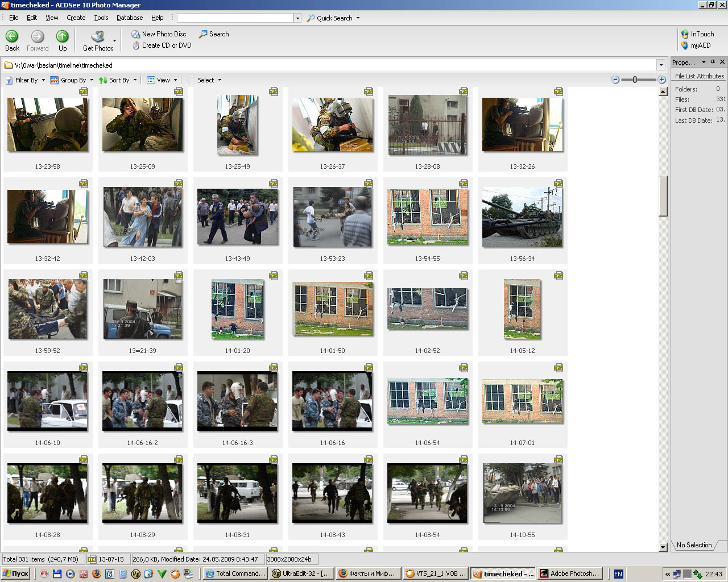The height and width of the screenshot is (582, 728).
Task: Click the zoom out minus icon
Action: pyautogui.click(x=615, y=80)
